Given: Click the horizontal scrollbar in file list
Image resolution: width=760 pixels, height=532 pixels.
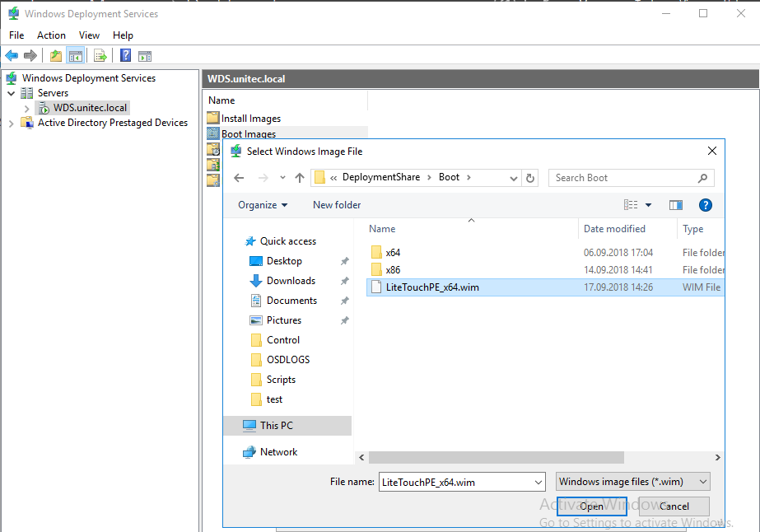Looking at the screenshot, I should point(496,457).
